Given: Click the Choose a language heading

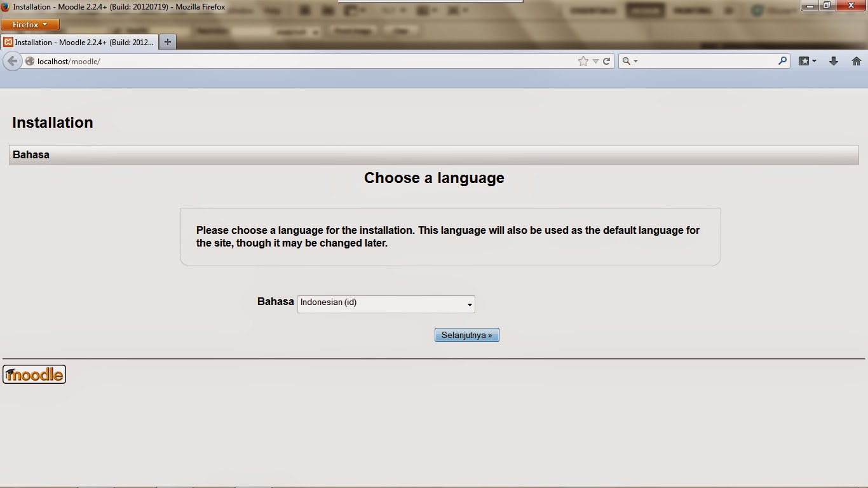Looking at the screenshot, I should 434,178.
